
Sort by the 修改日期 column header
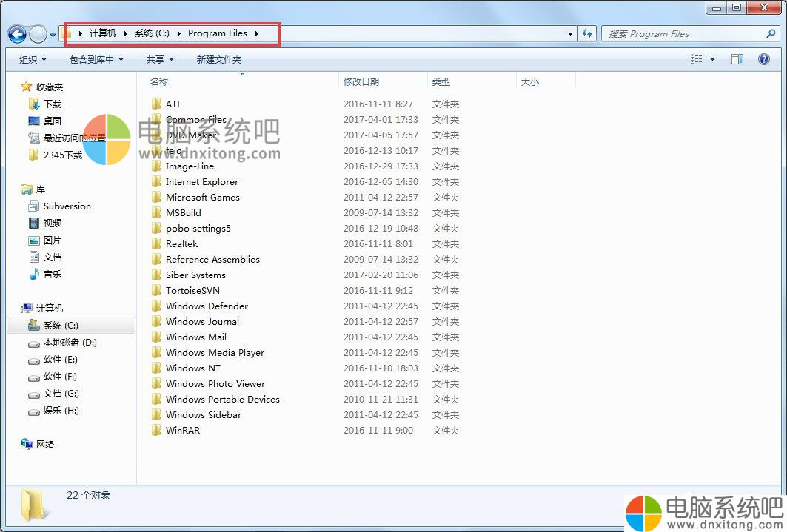click(361, 81)
